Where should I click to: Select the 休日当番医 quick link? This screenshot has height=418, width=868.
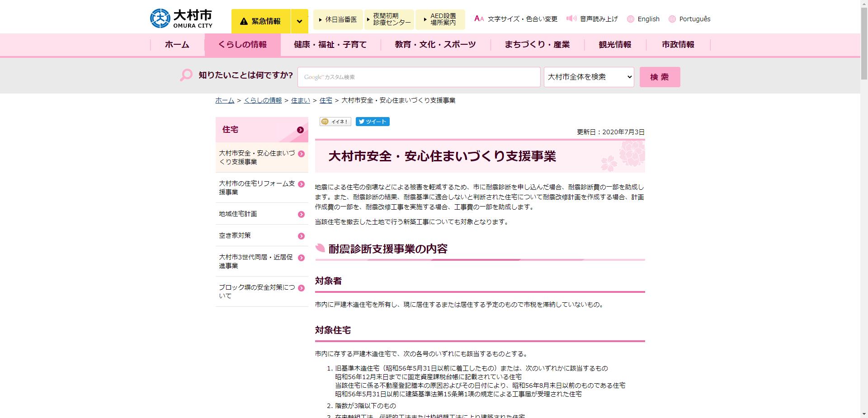pyautogui.click(x=338, y=19)
